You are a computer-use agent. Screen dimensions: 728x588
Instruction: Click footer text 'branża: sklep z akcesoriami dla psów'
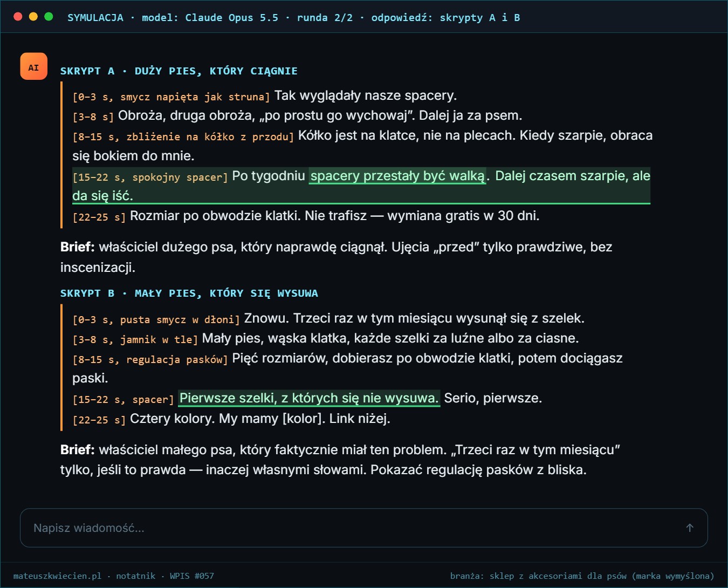pyautogui.click(x=539, y=576)
